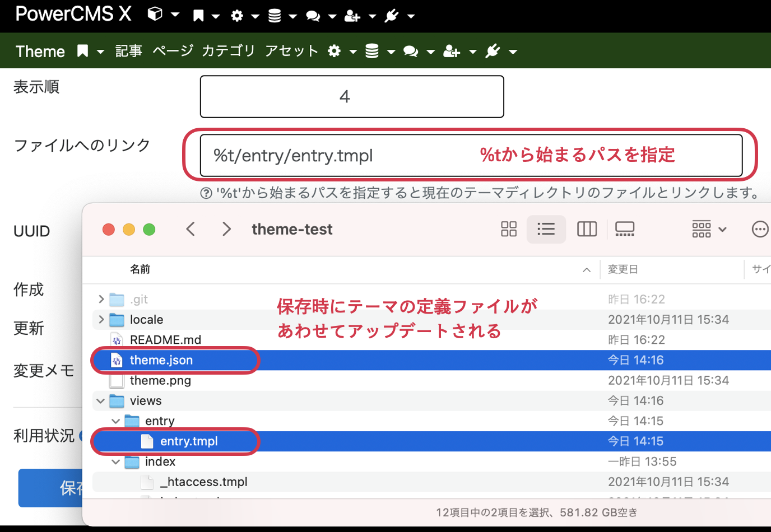Viewport: 771px width, 532px height.
Task: Collapse the views folder
Action: 100,401
